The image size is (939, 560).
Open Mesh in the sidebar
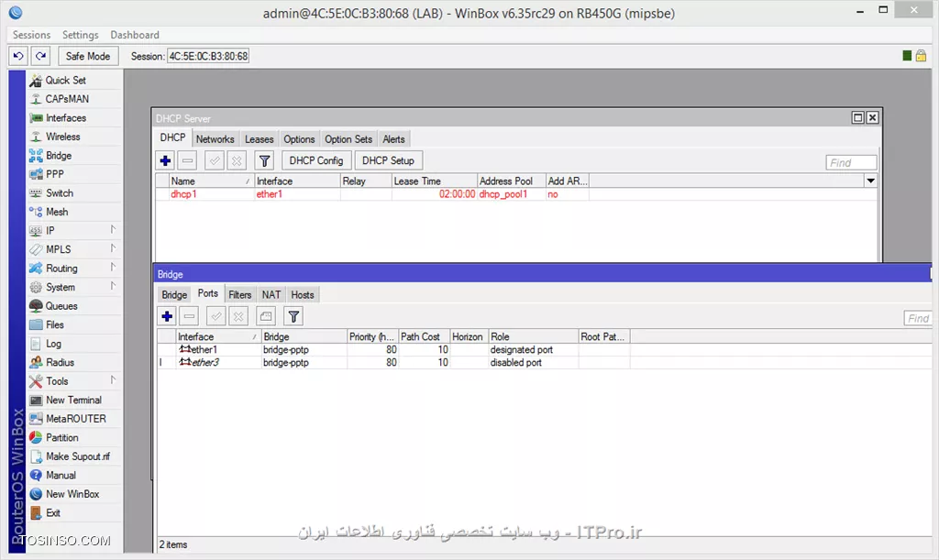pyautogui.click(x=57, y=212)
